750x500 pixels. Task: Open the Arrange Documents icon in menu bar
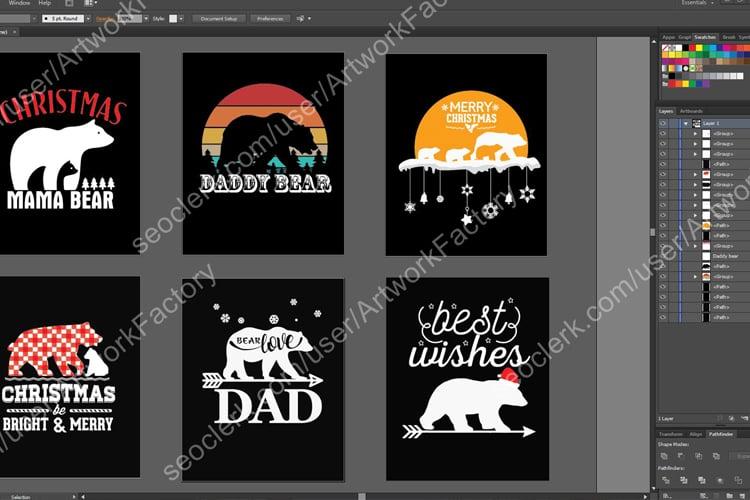click(x=90, y=3)
